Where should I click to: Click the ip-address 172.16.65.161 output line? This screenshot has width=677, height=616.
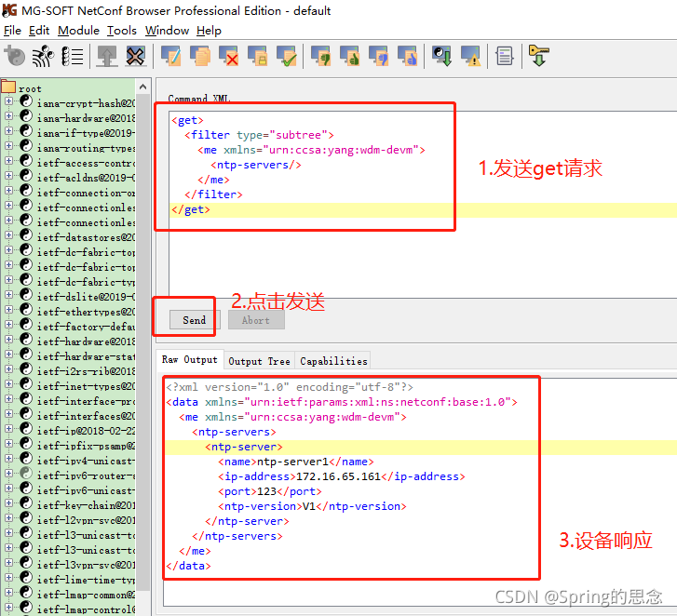pyautogui.click(x=341, y=476)
